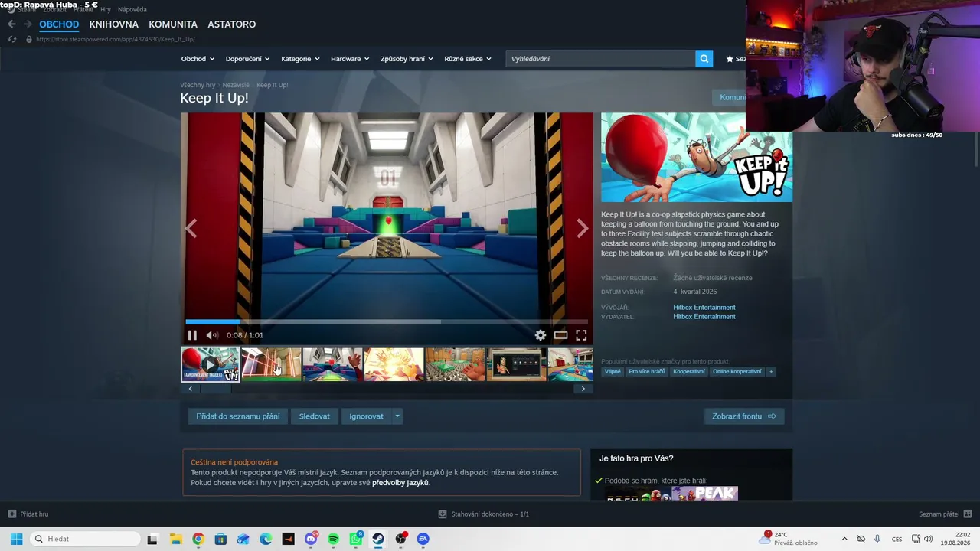
Task: Open Spotify from the taskbar
Action: click(x=334, y=539)
